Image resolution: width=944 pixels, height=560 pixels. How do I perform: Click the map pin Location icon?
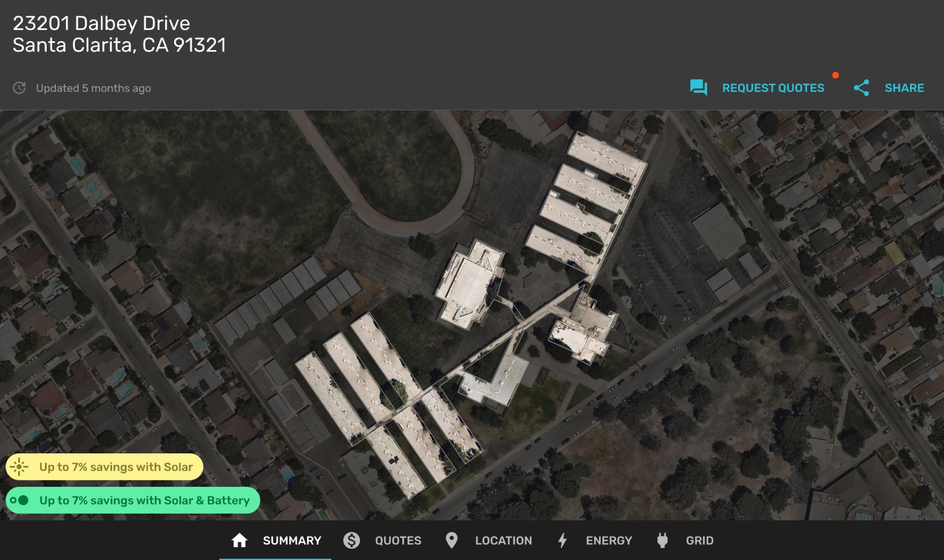[x=451, y=540]
